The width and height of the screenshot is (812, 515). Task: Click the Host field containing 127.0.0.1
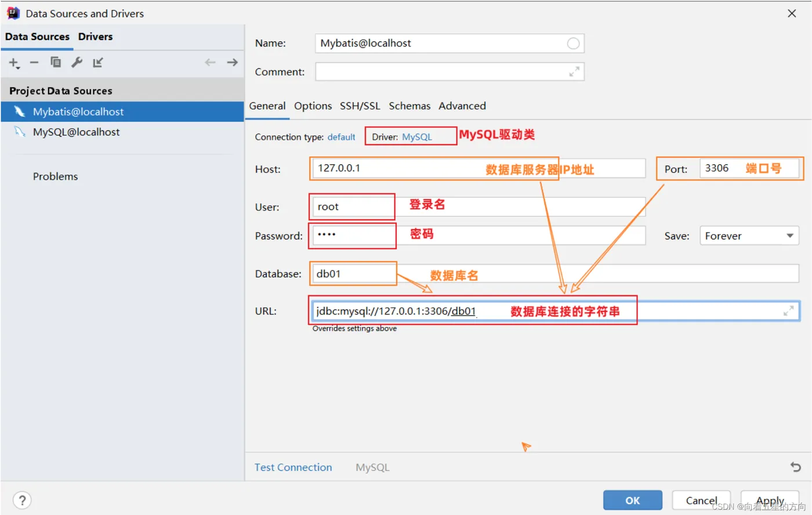tap(478, 168)
